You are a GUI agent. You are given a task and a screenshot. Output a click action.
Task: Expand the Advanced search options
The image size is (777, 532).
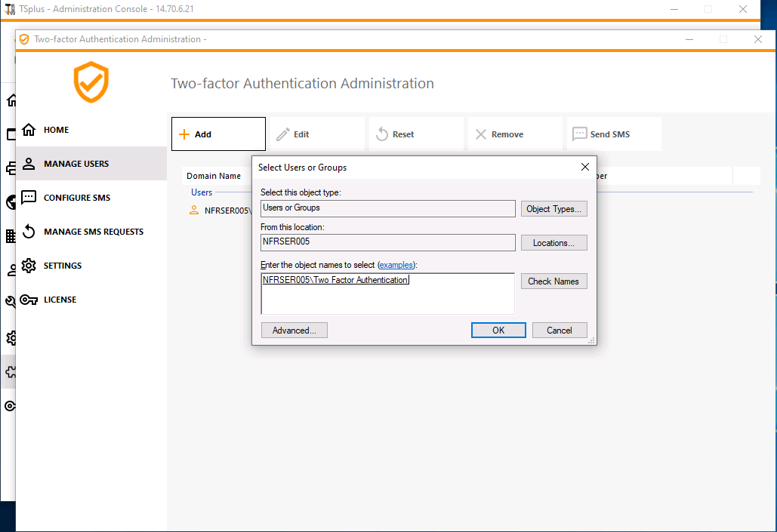(294, 331)
